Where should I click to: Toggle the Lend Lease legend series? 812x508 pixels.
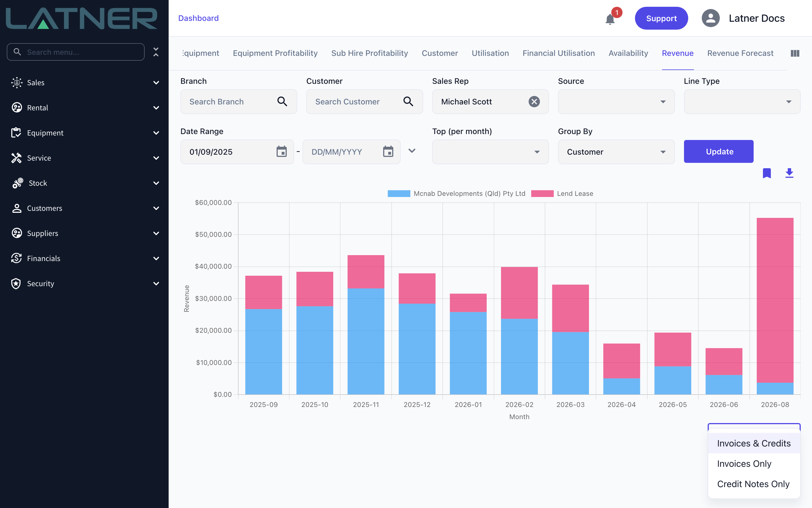tap(562, 194)
